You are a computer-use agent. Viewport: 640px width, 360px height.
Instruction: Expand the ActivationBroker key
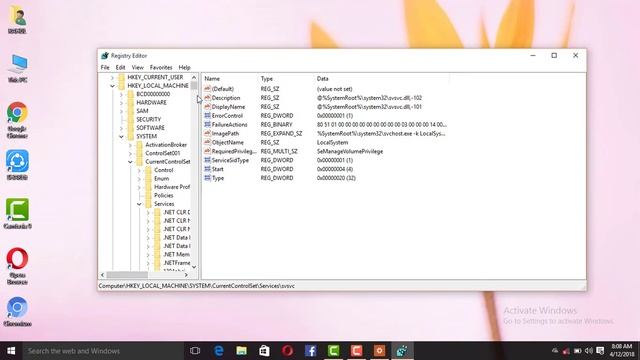[x=130, y=145]
